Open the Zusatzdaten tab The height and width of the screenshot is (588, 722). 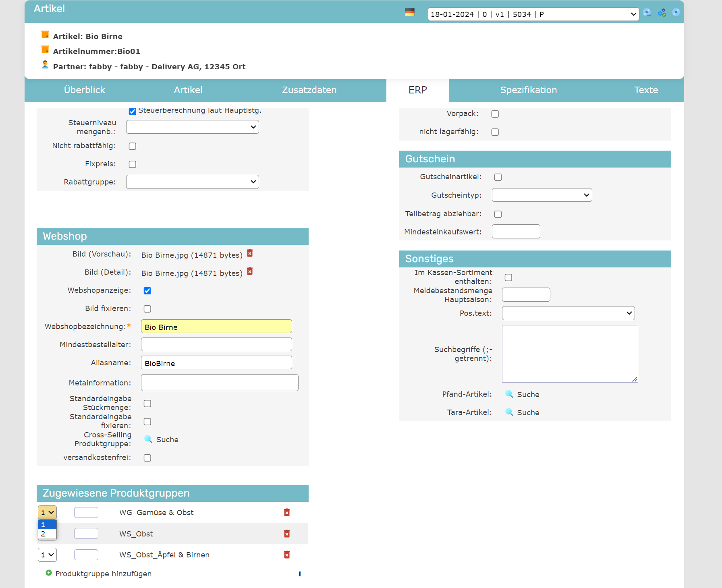pos(309,90)
